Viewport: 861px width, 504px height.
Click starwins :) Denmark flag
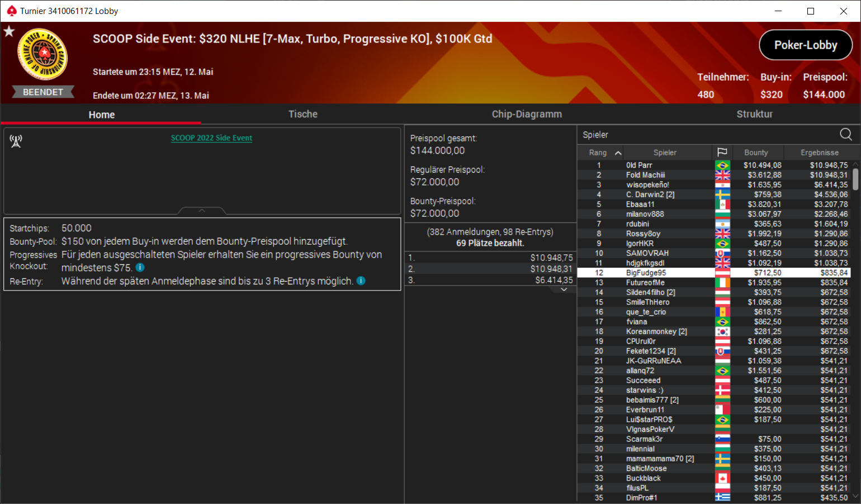coord(722,390)
